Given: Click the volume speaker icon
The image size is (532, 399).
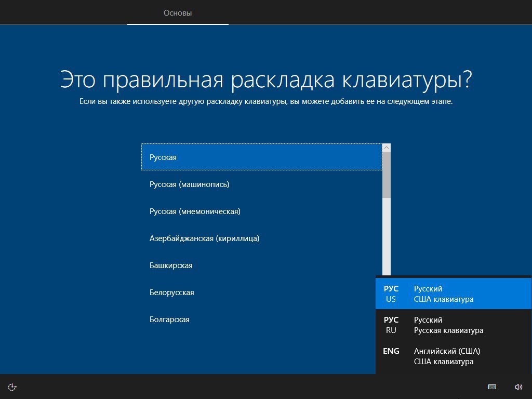Looking at the screenshot, I should pos(518,387).
